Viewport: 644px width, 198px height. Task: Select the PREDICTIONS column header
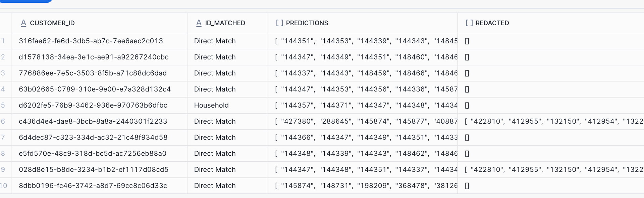pos(363,23)
